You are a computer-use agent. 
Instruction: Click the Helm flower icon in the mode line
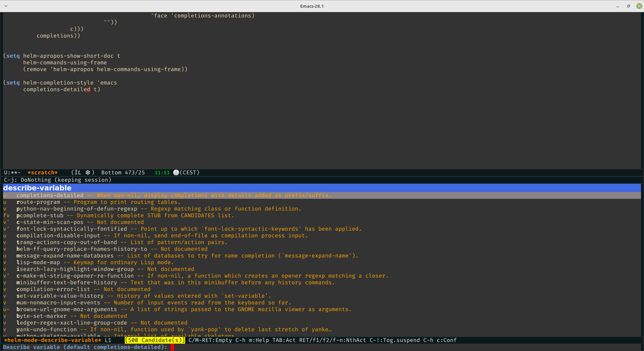(88, 172)
